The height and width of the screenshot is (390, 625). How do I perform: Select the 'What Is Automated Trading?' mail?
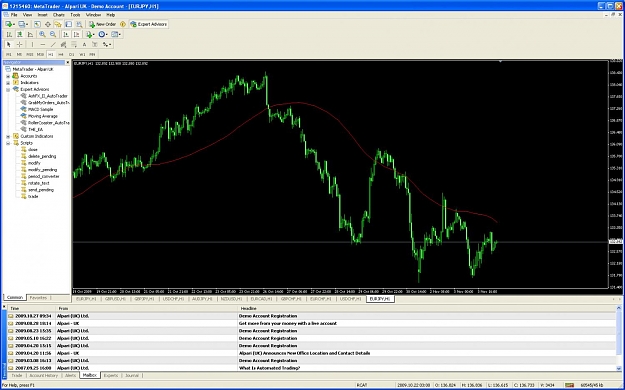click(312, 368)
